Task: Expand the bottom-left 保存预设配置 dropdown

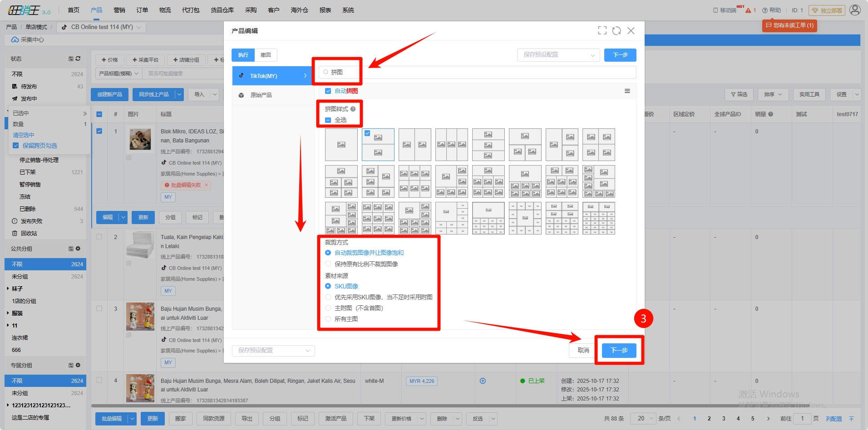Action: click(x=273, y=351)
